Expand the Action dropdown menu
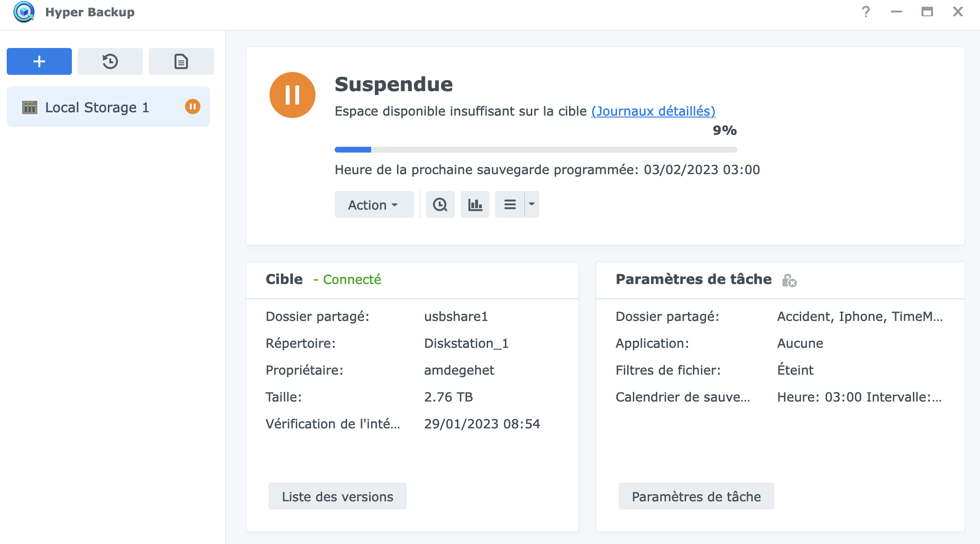This screenshot has width=980, height=544. coord(373,205)
